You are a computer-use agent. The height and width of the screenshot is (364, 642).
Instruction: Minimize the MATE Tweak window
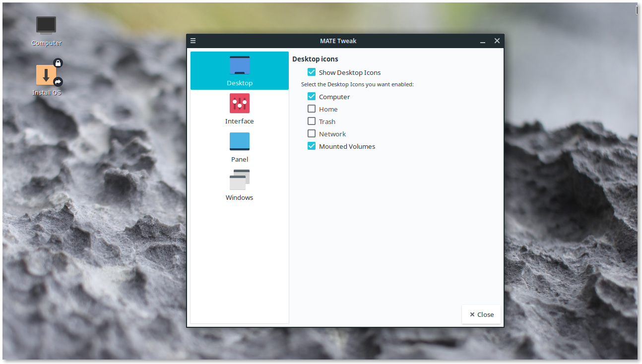[483, 41]
